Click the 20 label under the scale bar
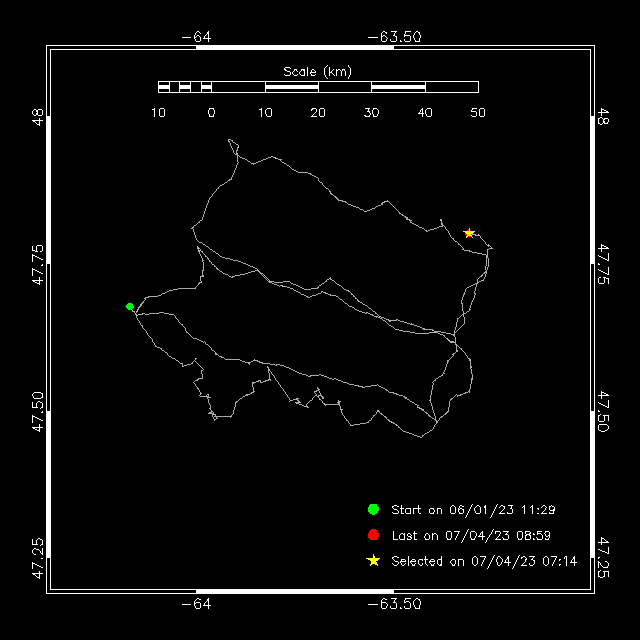This screenshot has width=640, height=640. 318,113
